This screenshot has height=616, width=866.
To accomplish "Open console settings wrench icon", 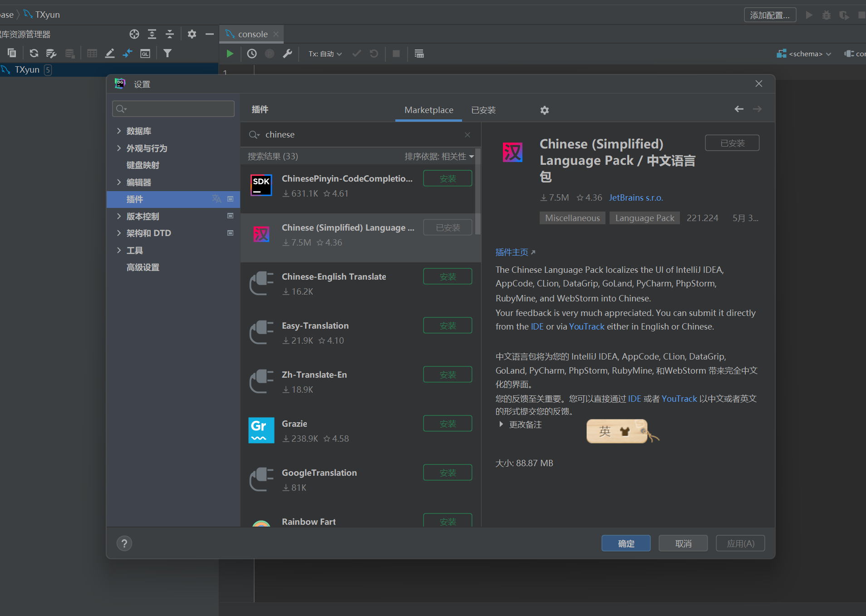I will coord(287,54).
